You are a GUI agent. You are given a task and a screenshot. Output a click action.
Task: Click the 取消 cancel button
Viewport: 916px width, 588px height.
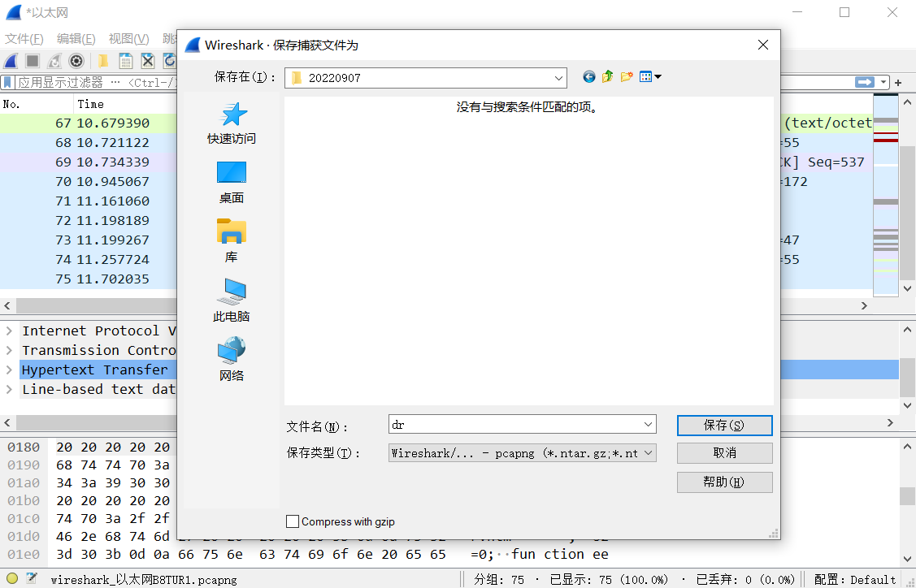(x=724, y=453)
